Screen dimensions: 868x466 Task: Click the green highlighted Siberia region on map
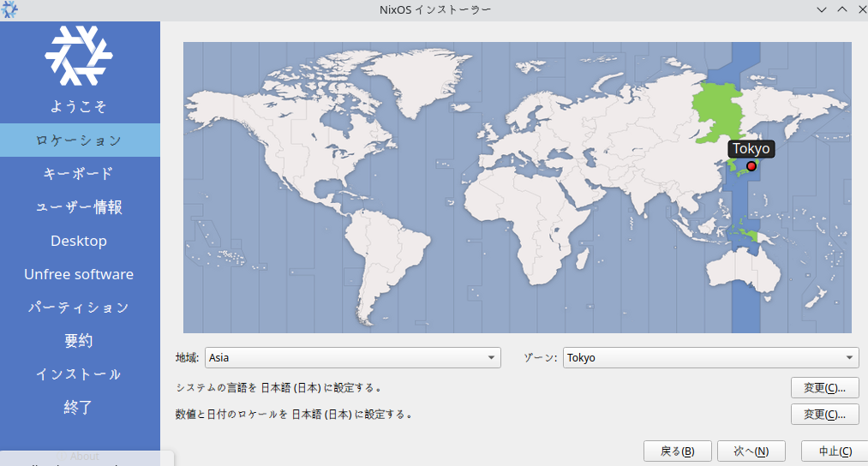[717, 113]
